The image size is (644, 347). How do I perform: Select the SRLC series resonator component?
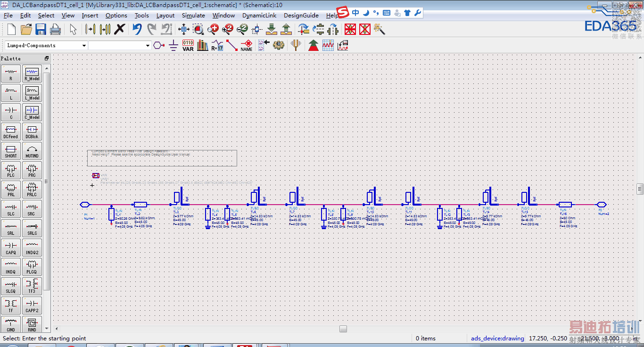coord(32,228)
